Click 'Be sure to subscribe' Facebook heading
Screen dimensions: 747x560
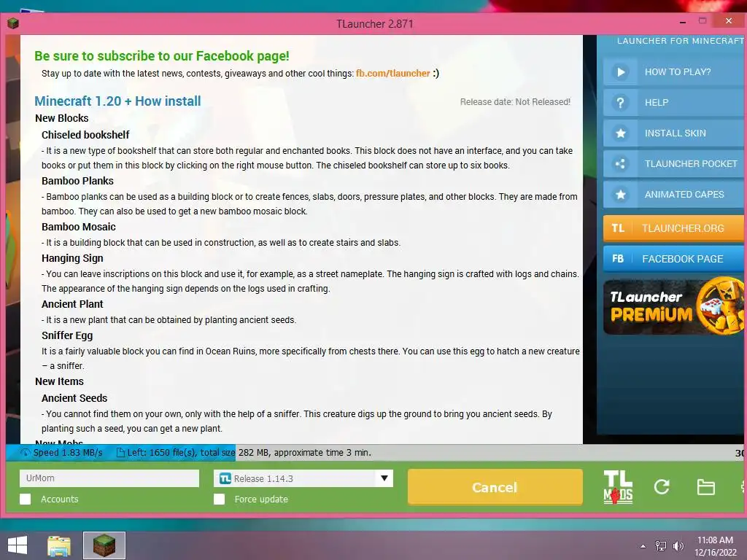161,55
